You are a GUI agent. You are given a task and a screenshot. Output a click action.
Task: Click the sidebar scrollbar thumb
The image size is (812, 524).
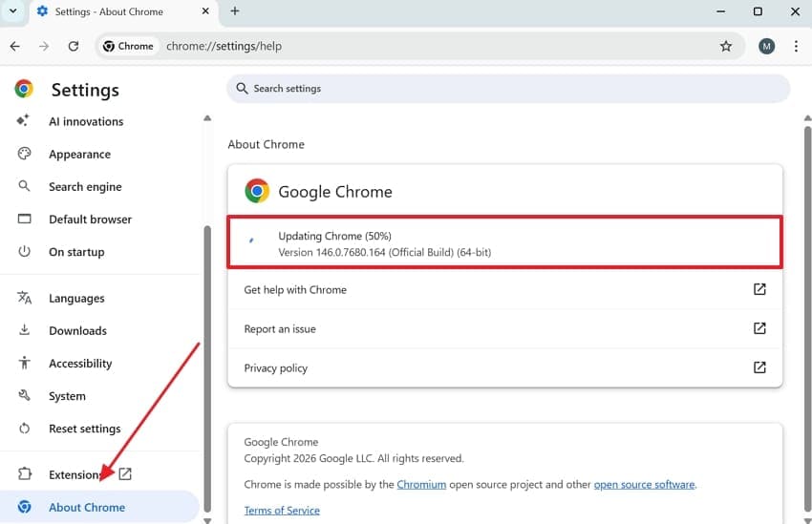tap(207, 368)
